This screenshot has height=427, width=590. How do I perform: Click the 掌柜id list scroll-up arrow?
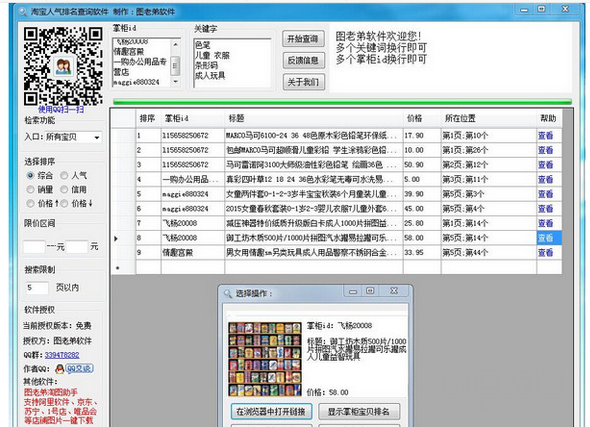point(175,45)
